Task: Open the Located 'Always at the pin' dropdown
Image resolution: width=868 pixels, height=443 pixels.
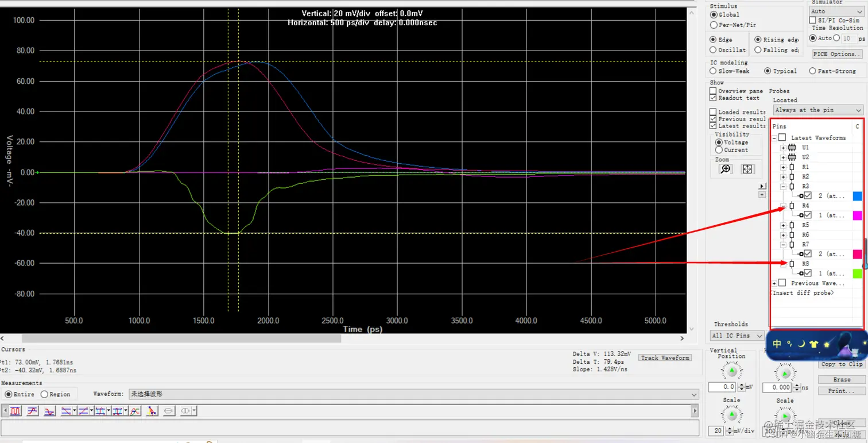Action: click(x=818, y=110)
